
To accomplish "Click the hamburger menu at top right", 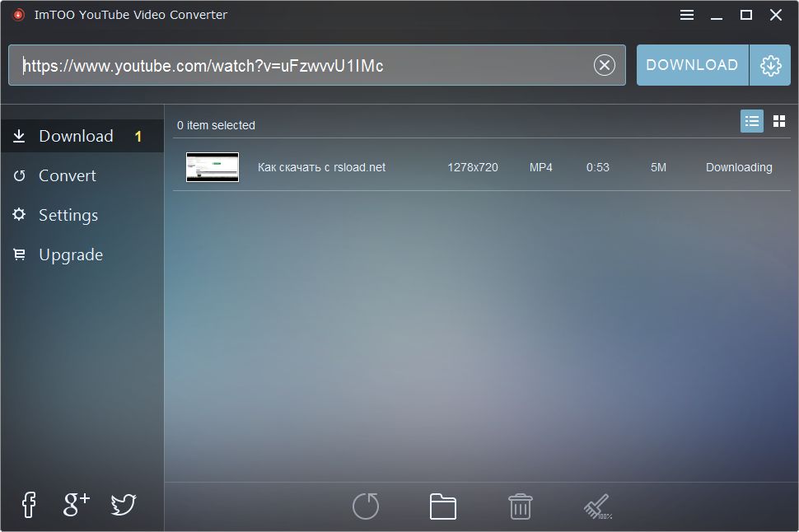I will 686,14.
